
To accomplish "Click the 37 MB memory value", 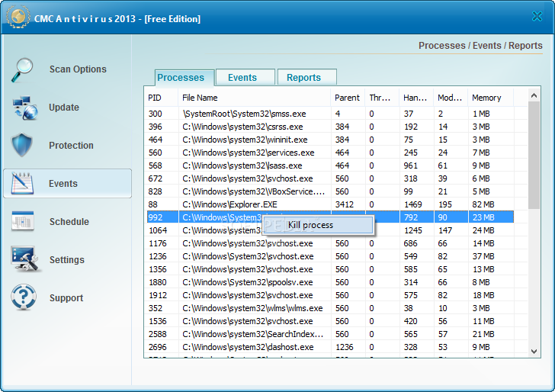I will tap(483, 256).
